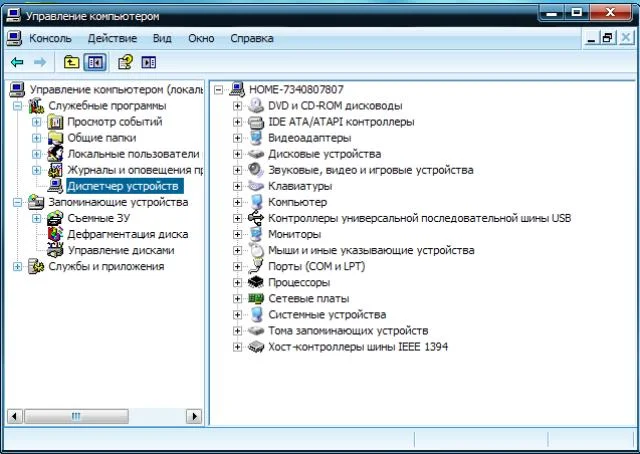Expand the Компьютер device category

pyautogui.click(x=237, y=202)
